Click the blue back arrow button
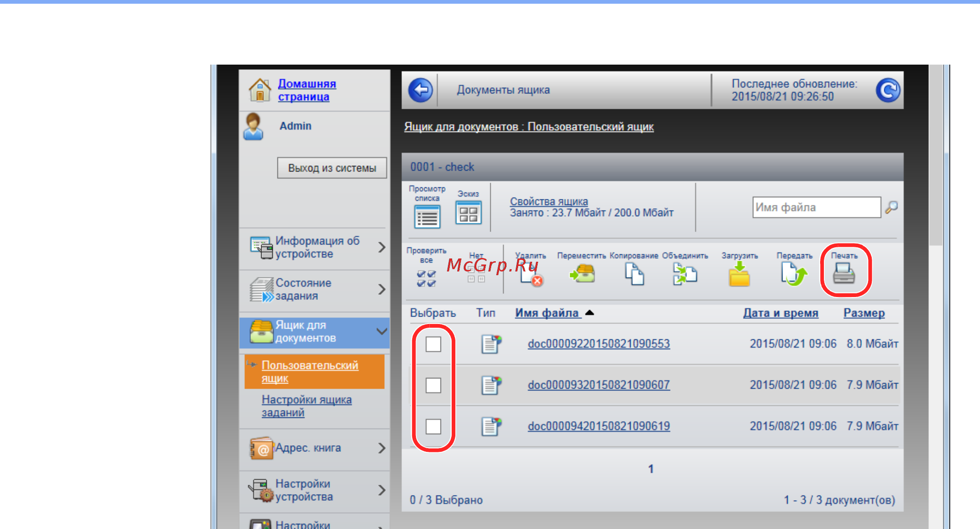This screenshot has height=529, width=980. coord(421,90)
